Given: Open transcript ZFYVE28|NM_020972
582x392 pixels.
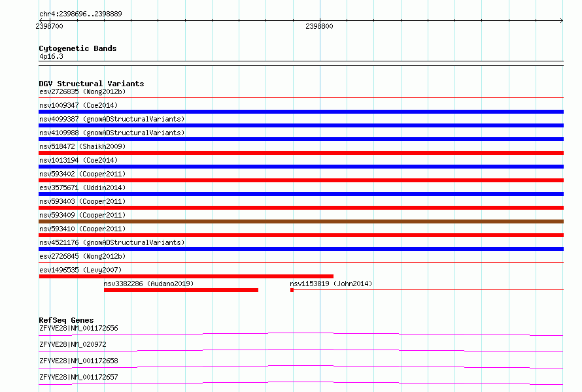Looking at the screenshot, I should tap(73, 344).
